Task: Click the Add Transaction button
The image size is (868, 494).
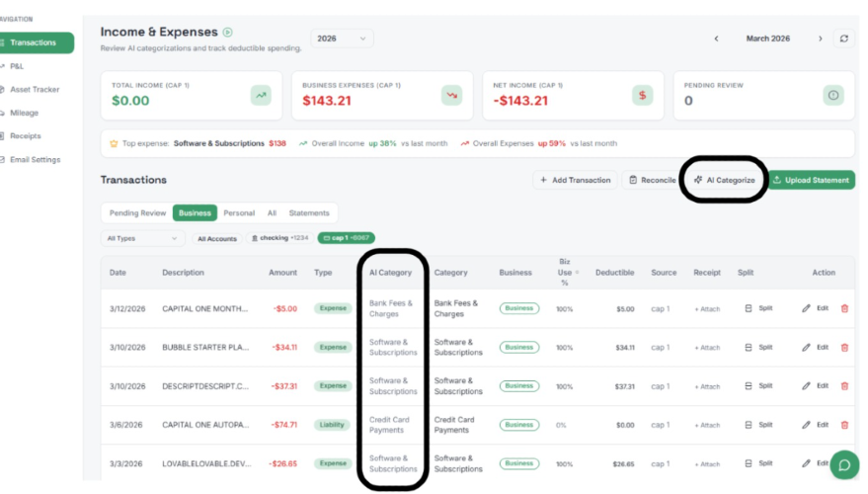Action: click(575, 180)
